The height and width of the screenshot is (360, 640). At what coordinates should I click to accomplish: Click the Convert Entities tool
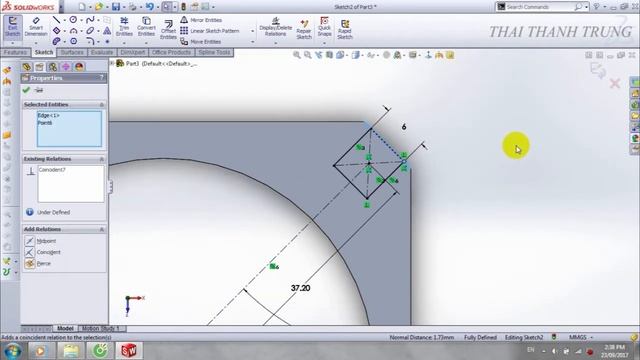(146, 27)
